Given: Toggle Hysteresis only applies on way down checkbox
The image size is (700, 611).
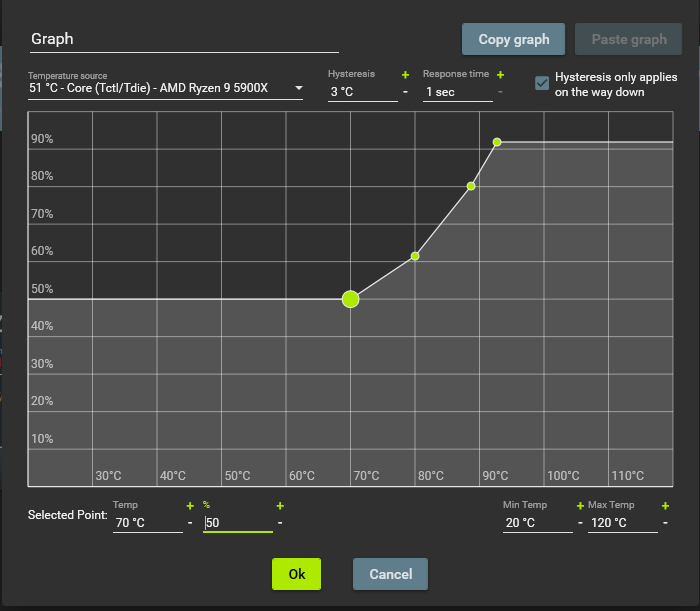Looking at the screenshot, I should (542, 83).
